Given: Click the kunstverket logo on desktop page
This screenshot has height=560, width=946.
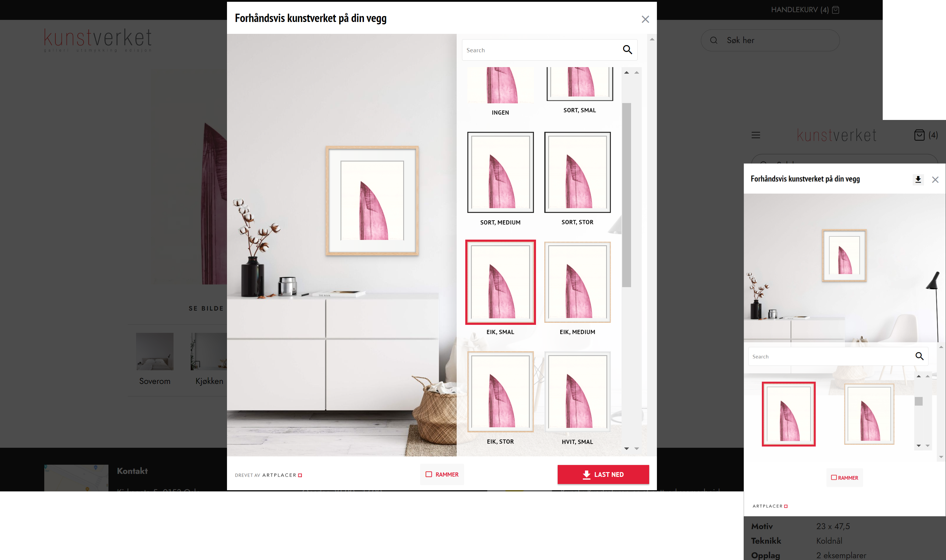Looking at the screenshot, I should tap(98, 39).
